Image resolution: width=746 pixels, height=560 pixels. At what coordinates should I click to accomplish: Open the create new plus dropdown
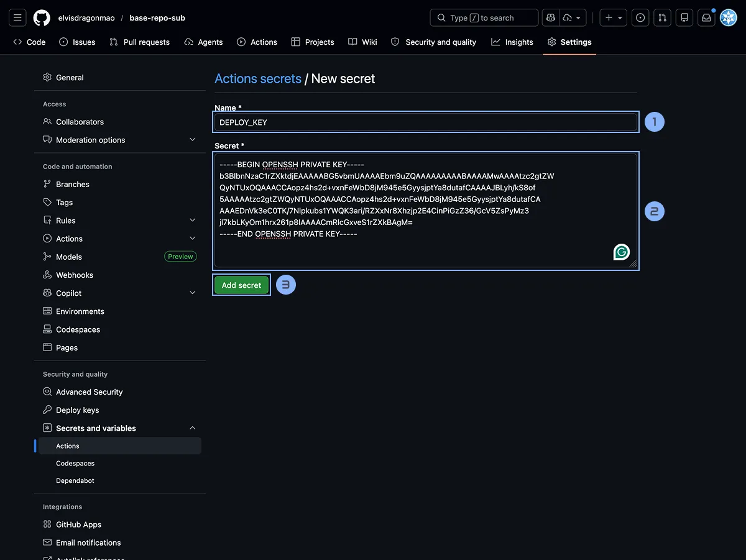coord(613,17)
